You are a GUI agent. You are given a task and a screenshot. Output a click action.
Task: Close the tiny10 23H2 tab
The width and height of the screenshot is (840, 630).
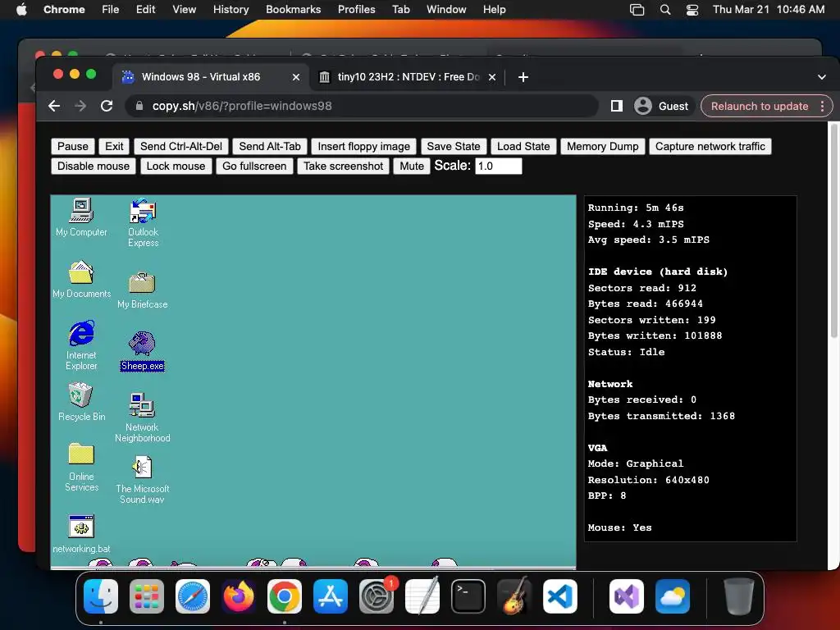[x=492, y=77]
